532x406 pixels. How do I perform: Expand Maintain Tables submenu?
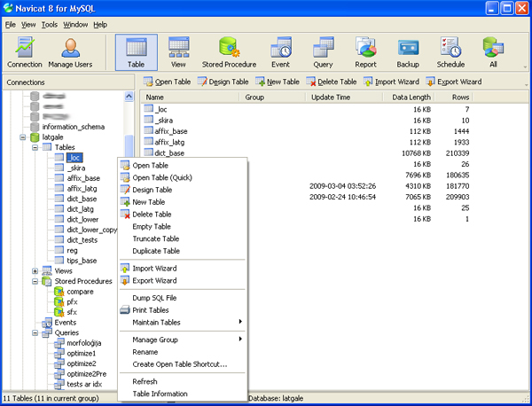click(x=182, y=322)
